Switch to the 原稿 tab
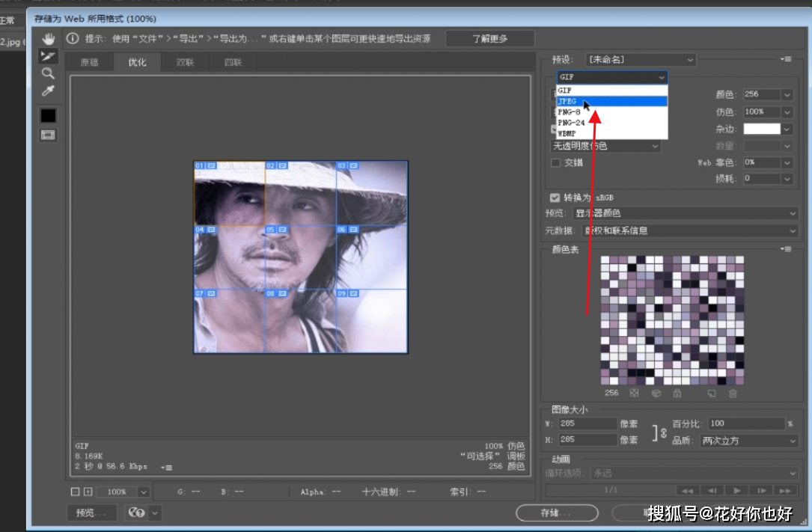The image size is (812, 532). (x=89, y=63)
